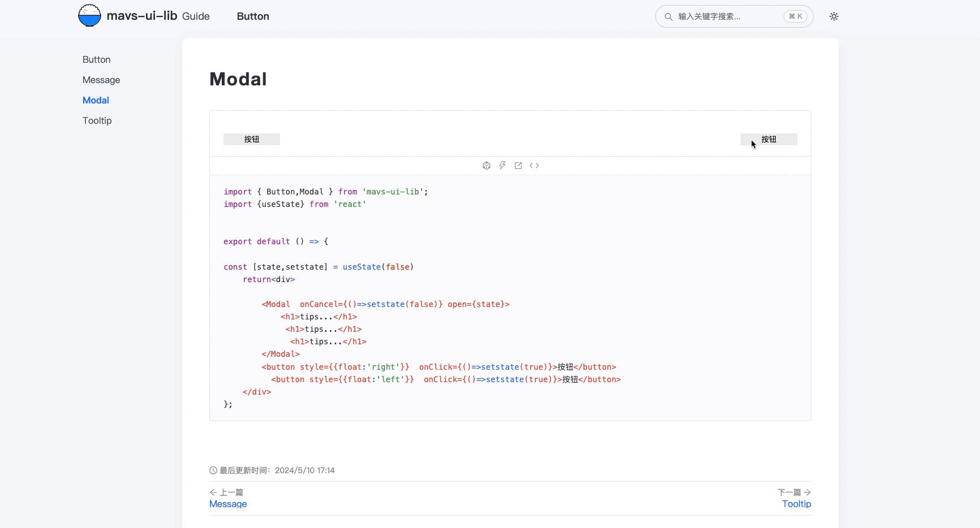Click the Modal entry in the sidebar
The width and height of the screenshot is (980, 528).
click(x=96, y=100)
